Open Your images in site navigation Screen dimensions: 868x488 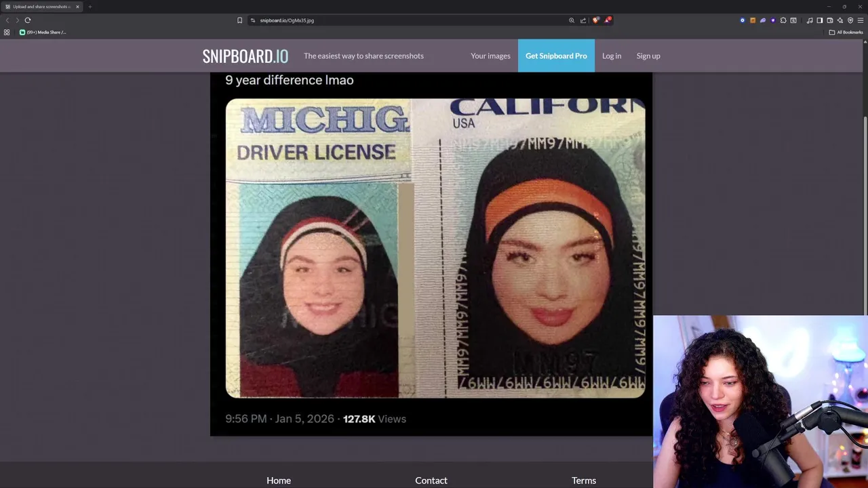click(x=490, y=56)
